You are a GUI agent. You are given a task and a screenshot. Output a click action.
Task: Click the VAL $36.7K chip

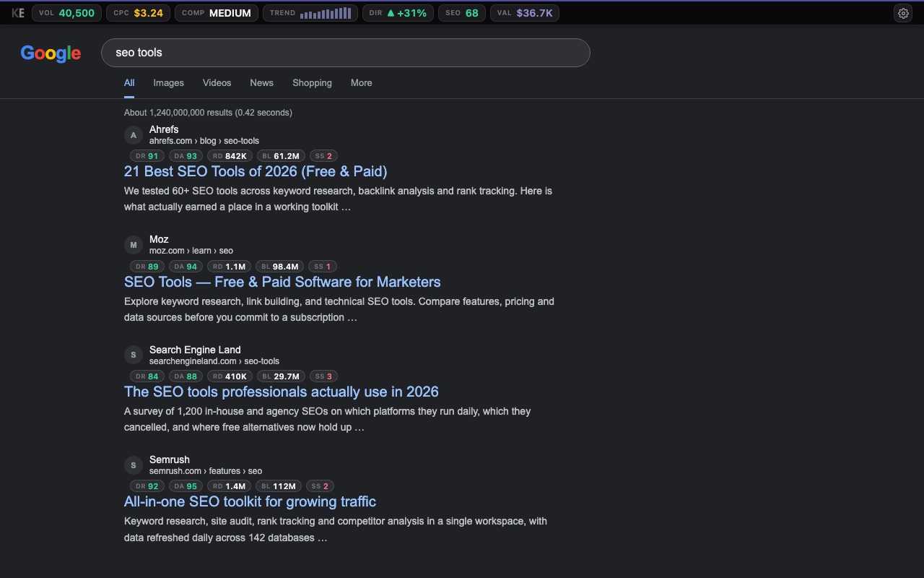tap(525, 13)
